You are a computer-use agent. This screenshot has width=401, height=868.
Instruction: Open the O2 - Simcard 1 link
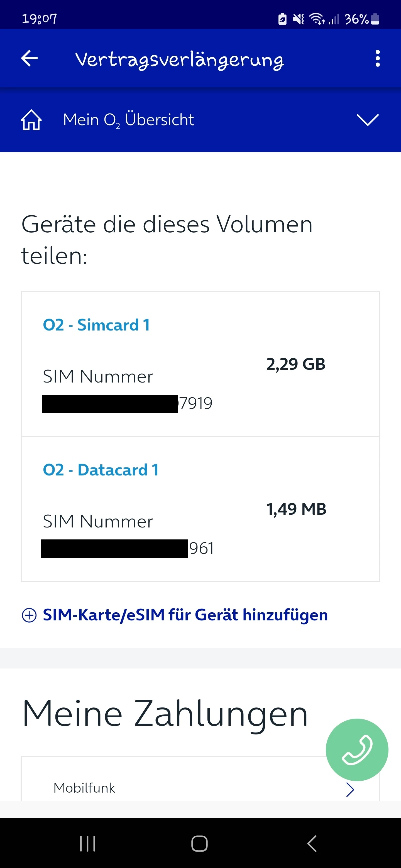[x=96, y=325]
